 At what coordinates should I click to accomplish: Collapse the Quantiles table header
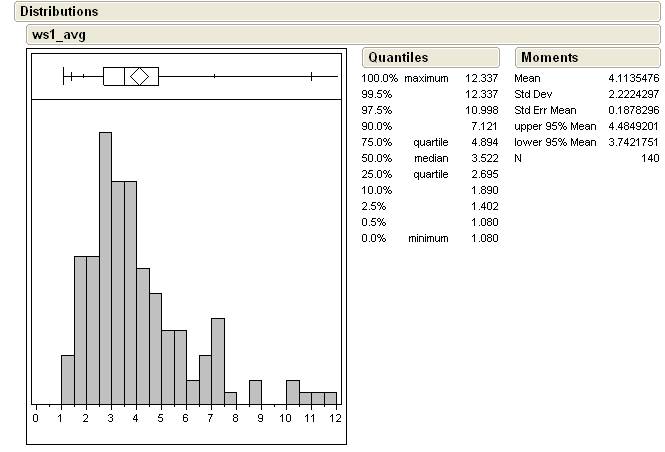pyautogui.click(x=398, y=58)
